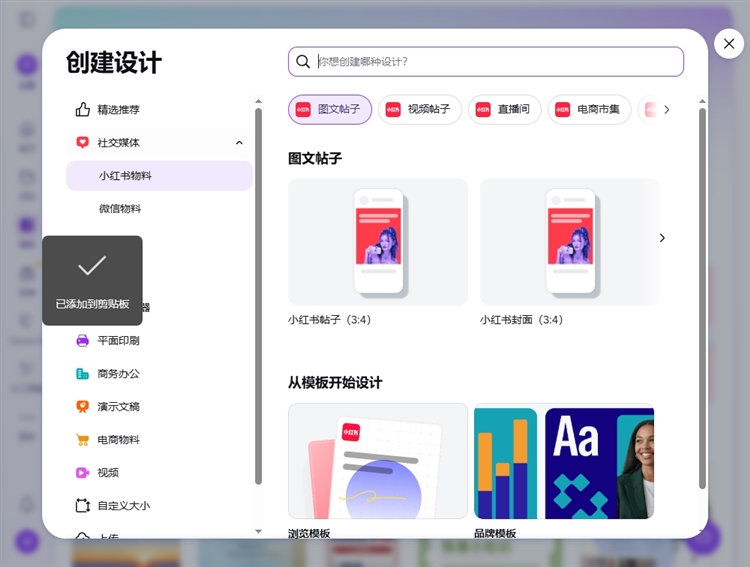Click the custom size icon beside 自定义大小
This screenshot has width=750, height=567.
82,505
